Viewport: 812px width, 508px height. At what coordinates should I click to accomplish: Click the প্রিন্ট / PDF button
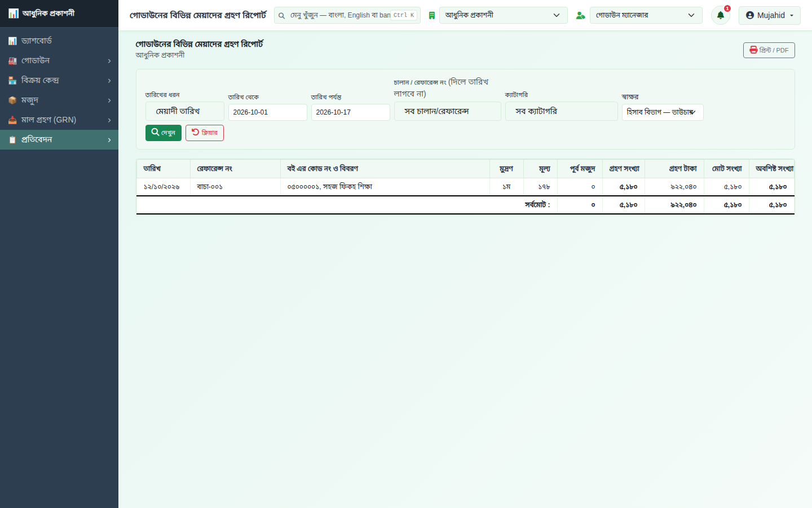(x=769, y=50)
